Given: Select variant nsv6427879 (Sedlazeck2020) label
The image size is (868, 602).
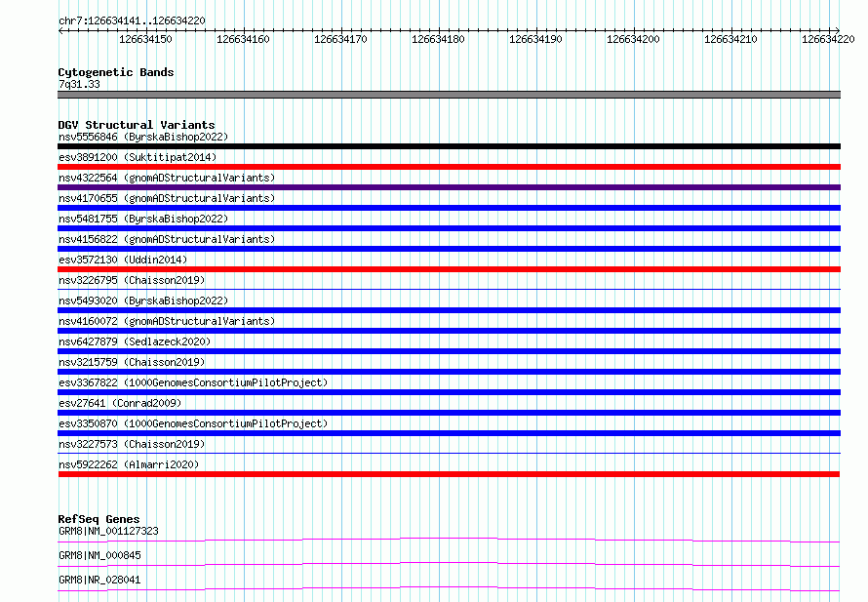Looking at the screenshot, I should tap(135, 341).
